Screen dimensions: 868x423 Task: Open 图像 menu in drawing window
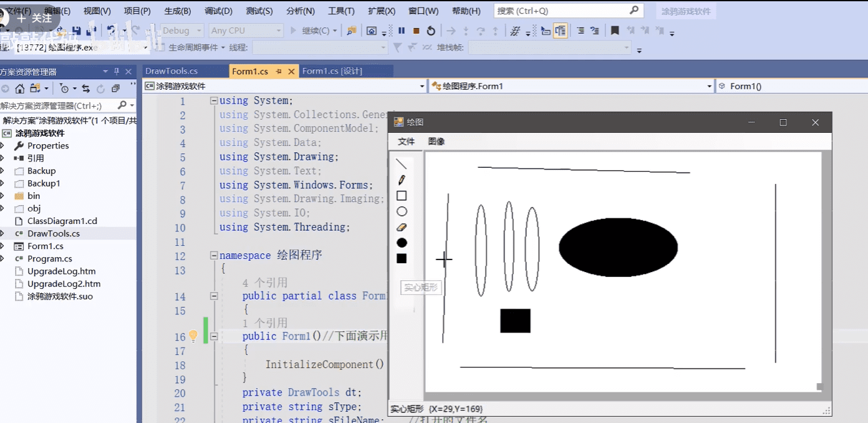(x=436, y=142)
